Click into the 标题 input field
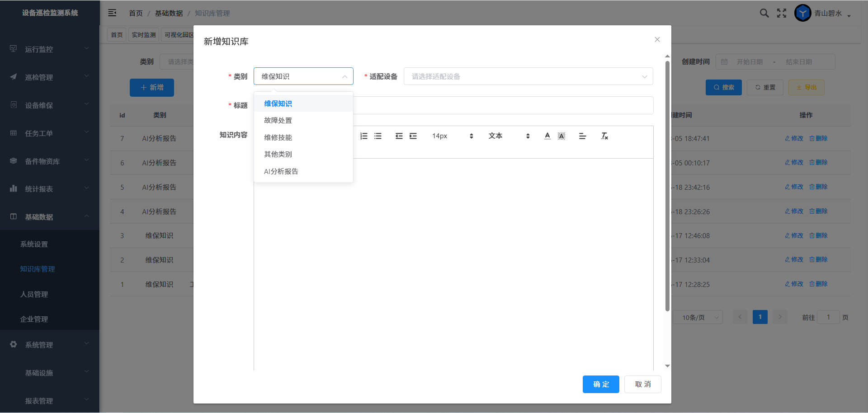868x413 pixels. (502, 105)
